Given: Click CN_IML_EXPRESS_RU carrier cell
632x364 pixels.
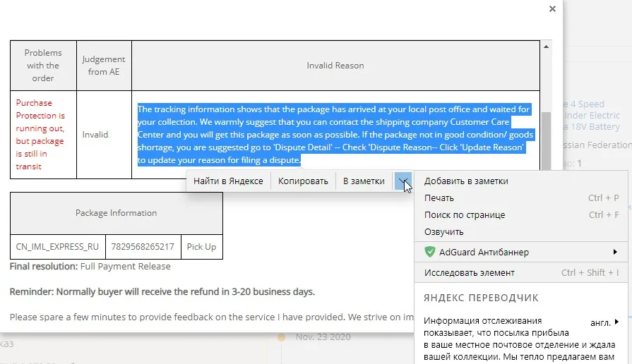Looking at the screenshot, I should point(57,247).
